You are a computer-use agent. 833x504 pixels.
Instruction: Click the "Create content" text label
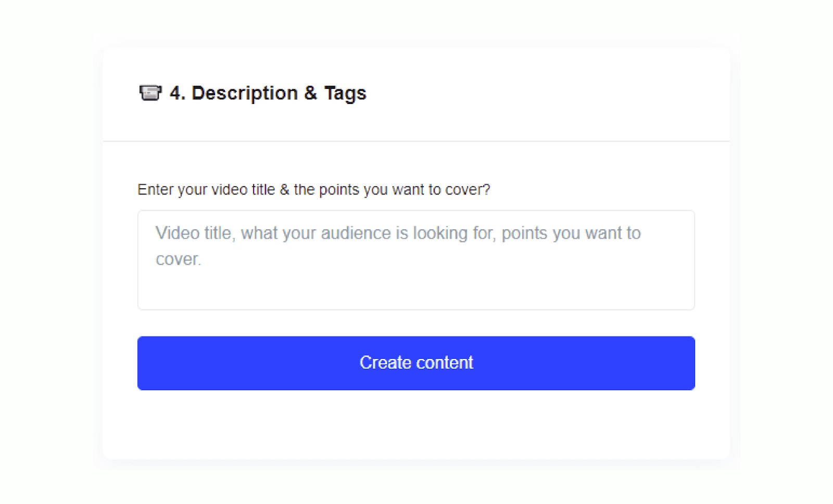coord(416,363)
